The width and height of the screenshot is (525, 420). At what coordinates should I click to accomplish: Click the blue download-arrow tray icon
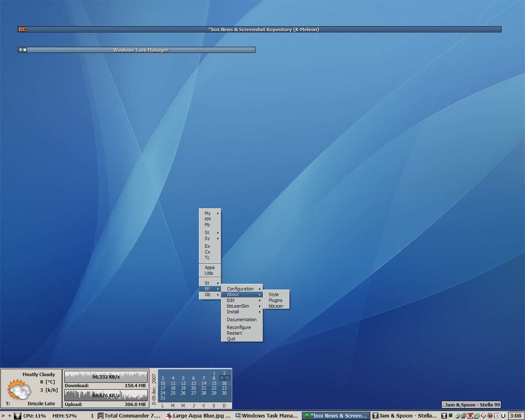503,415
